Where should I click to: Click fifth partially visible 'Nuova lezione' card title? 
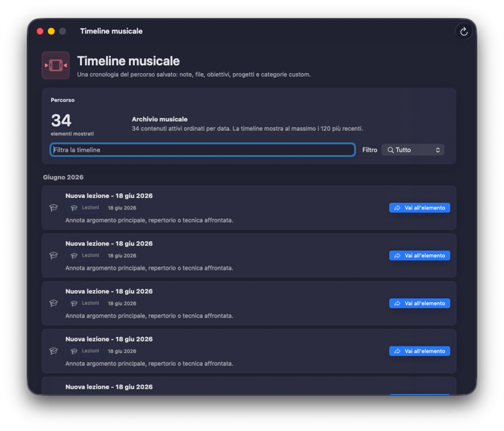click(x=109, y=387)
